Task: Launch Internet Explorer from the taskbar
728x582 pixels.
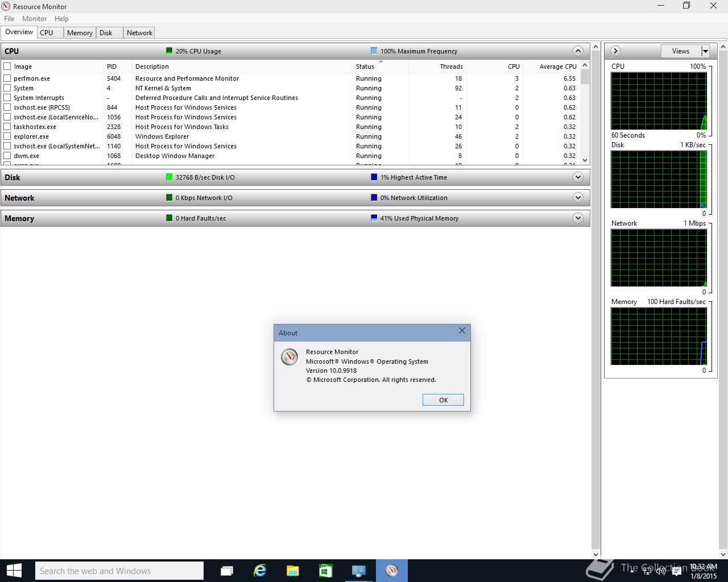Action: click(x=260, y=571)
